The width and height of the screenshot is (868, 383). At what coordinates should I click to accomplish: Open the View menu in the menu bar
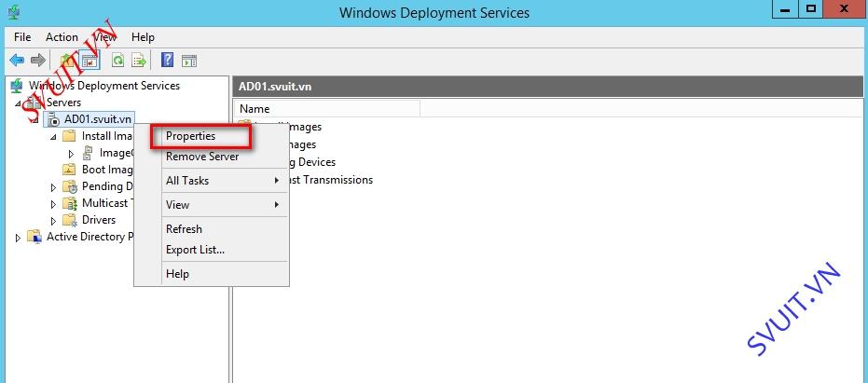tap(104, 37)
